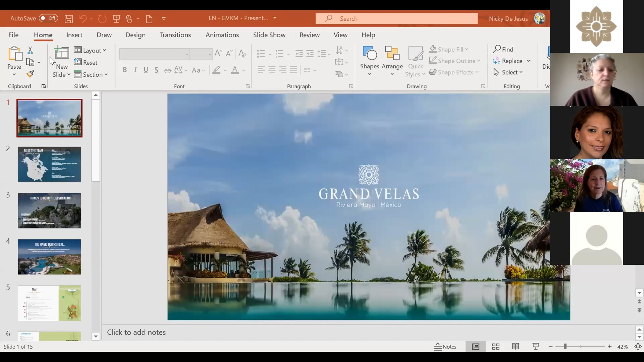Image resolution: width=644 pixels, height=362 pixels.
Task: Click the Reset slide button
Action: (x=86, y=62)
